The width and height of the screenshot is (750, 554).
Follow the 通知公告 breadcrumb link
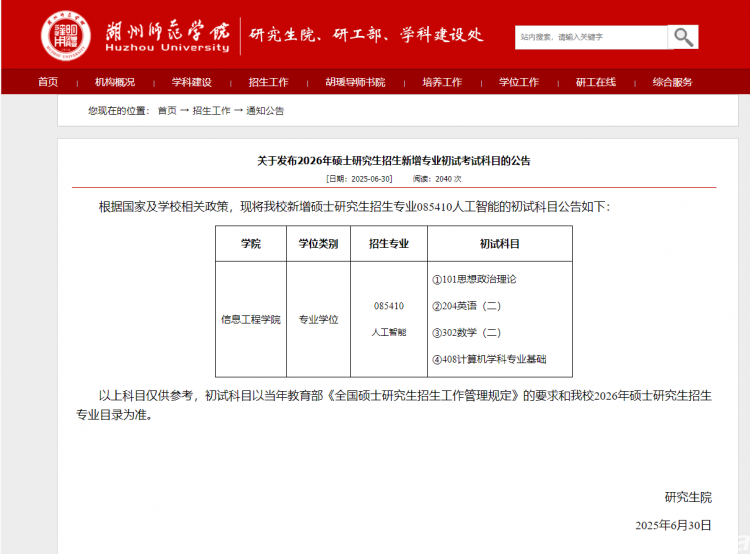(265, 111)
